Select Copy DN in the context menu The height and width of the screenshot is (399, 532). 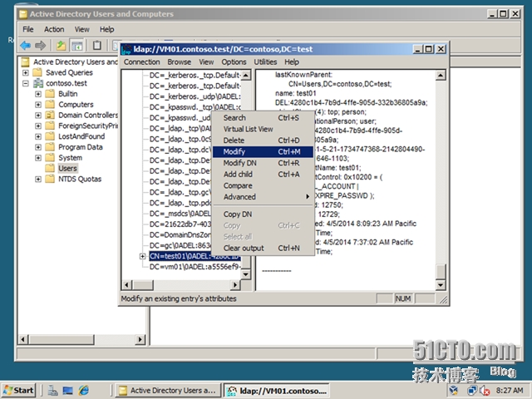263,214
